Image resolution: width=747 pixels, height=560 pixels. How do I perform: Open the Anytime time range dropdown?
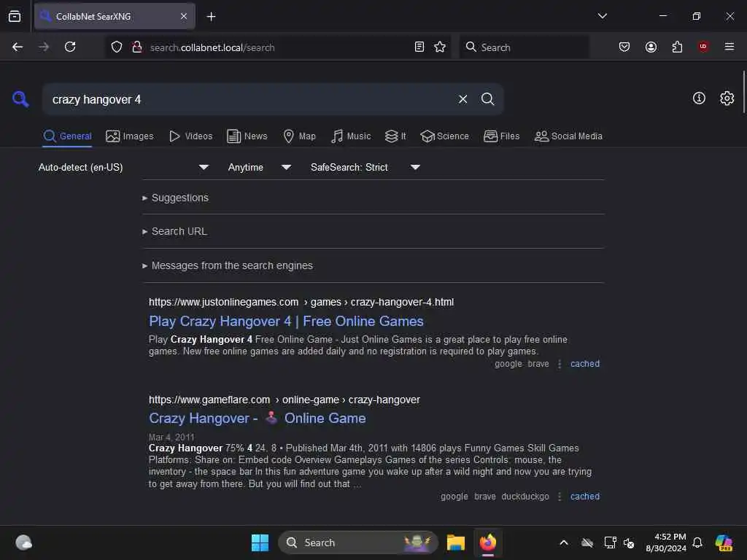pos(259,167)
